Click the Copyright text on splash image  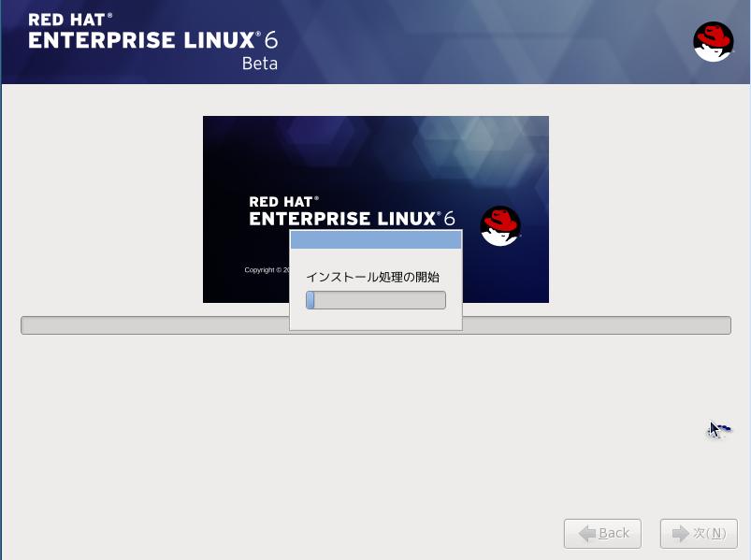(267, 270)
